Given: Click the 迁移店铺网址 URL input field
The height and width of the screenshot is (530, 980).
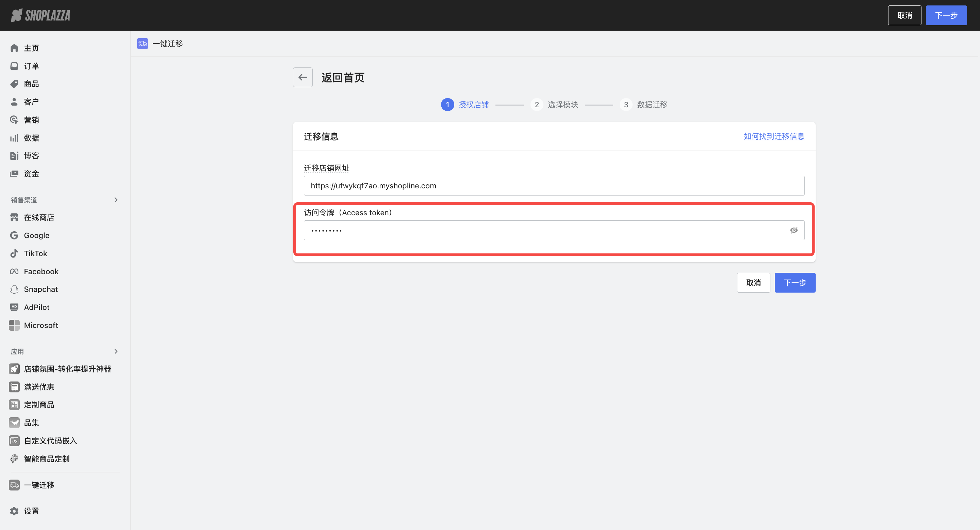Looking at the screenshot, I should click(x=554, y=186).
